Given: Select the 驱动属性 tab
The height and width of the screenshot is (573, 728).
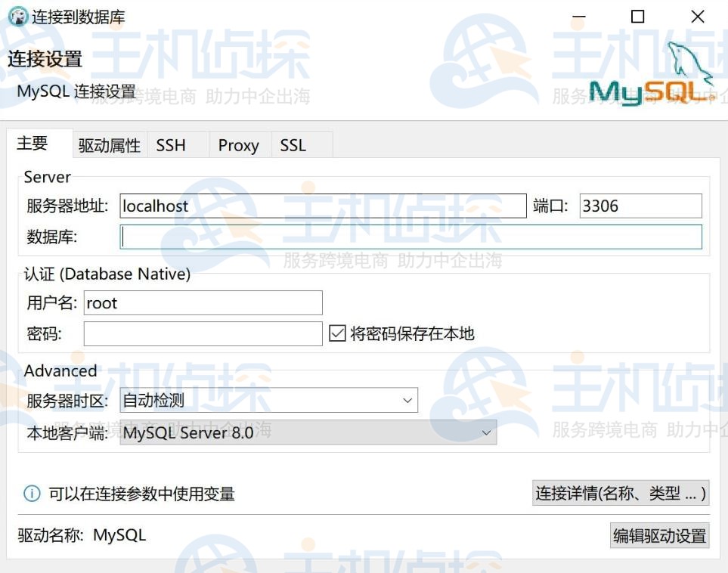Looking at the screenshot, I should pos(108,145).
